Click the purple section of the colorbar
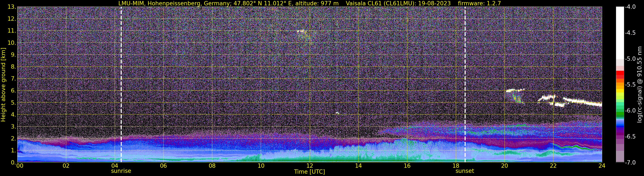The height and width of the screenshot is (176, 644). tap(620, 132)
